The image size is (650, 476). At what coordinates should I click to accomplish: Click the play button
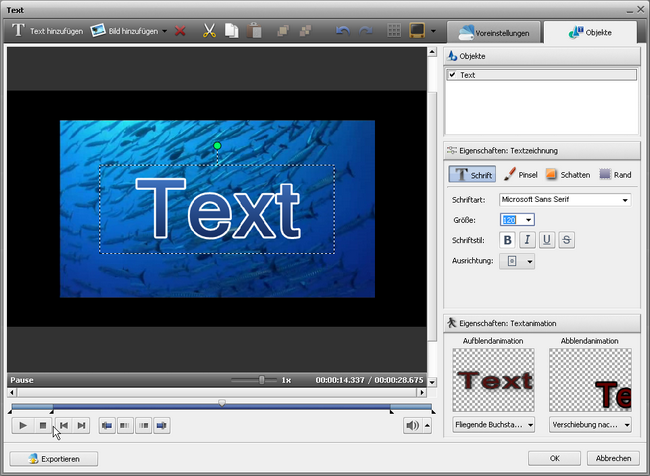pyautogui.click(x=23, y=425)
